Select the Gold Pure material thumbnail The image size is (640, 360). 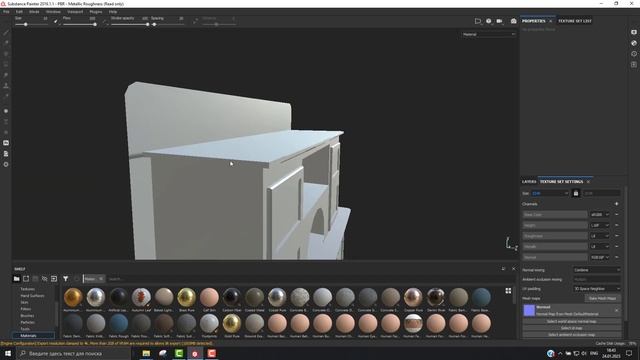click(232, 324)
